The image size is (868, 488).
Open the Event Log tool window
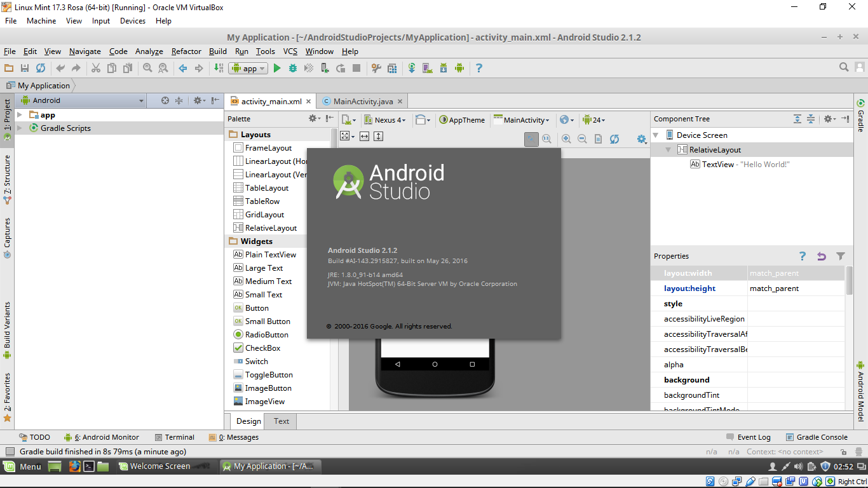[749, 437]
